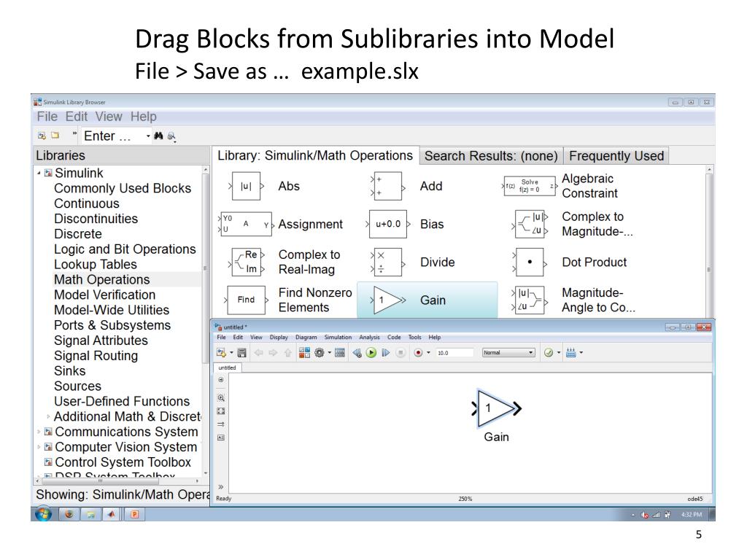Open the dropdown arrow beside the build icon

(581, 353)
